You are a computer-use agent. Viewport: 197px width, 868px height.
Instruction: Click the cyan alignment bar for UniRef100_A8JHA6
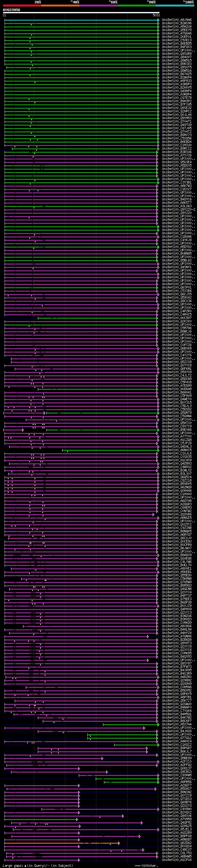[82, 20]
